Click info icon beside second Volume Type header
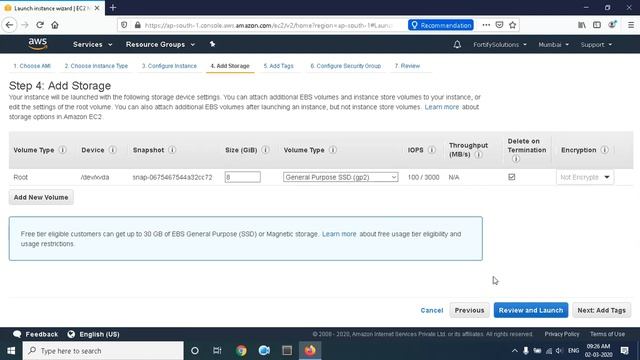 tap(333, 150)
